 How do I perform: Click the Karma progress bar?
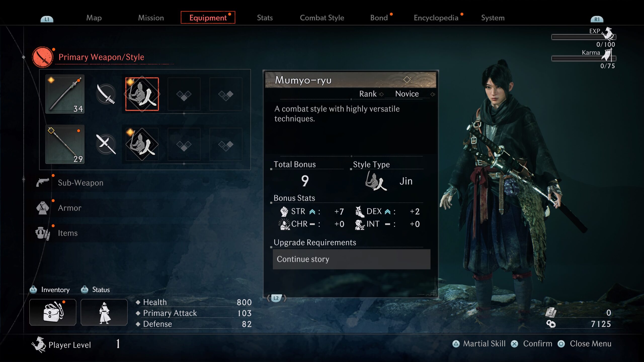(x=584, y=59)
